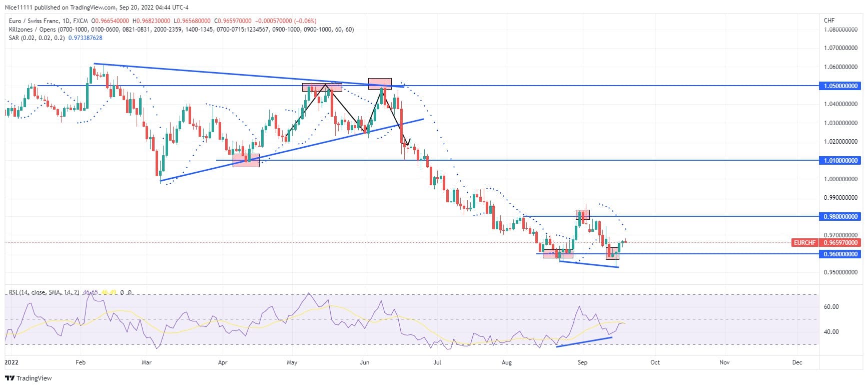Click the red EURCHF symbol tag

(804, 243)
